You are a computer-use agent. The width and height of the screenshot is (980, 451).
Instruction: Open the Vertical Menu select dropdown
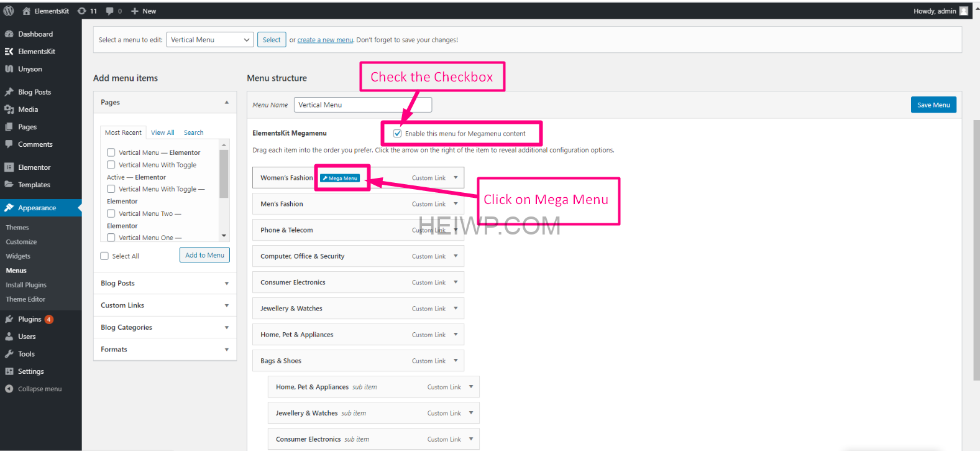(x=210, y=40)
